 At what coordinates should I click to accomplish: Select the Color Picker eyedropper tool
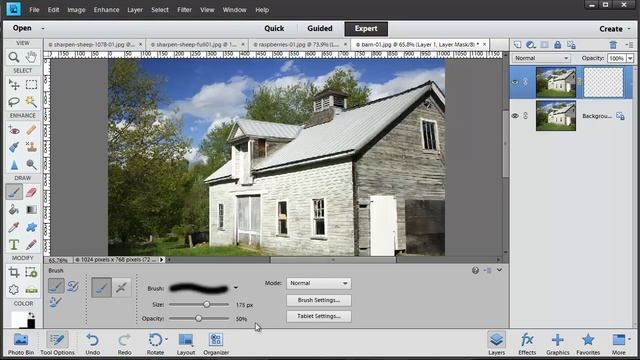14,227
